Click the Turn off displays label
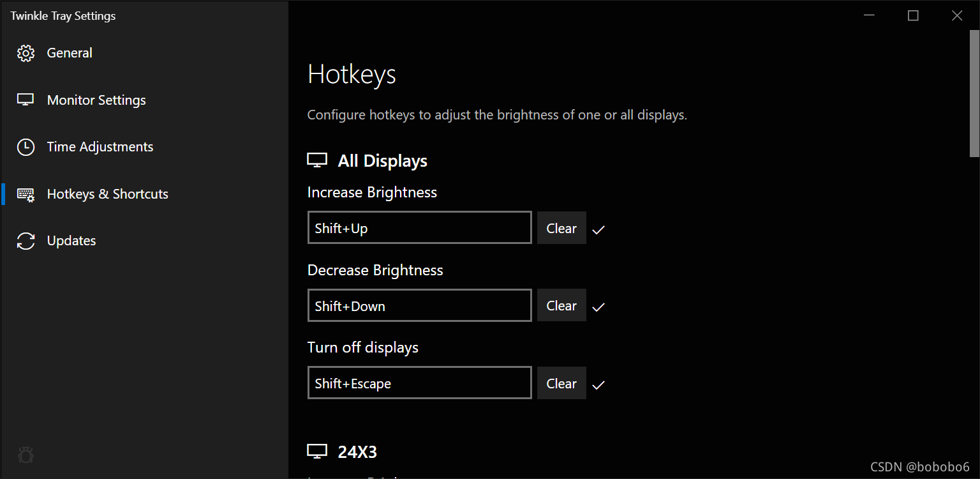 pyautogui.click(x=363, y=347)
